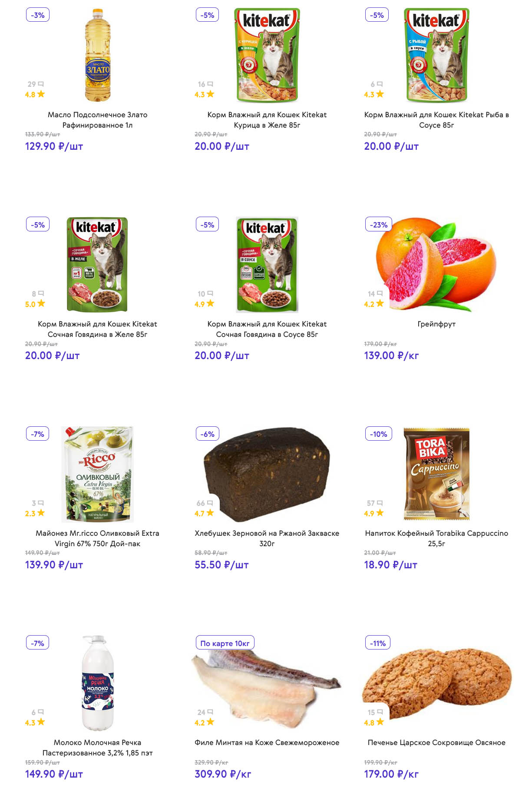Viewport: 532px width, 788px height.
Task: Open Хлебушек Зерновой на Ржаной Закваске link
Action: pyautogui.click(x=267, y=538)
